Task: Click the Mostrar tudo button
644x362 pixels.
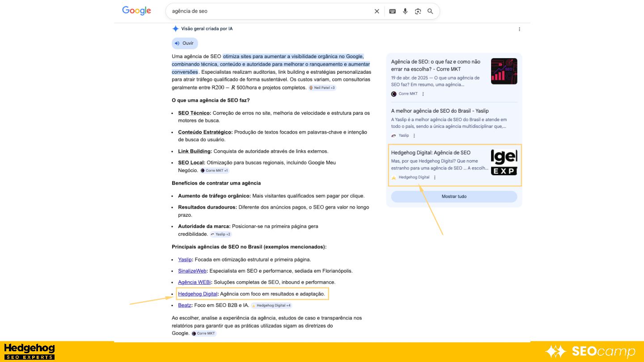Action: pos(454,197)
